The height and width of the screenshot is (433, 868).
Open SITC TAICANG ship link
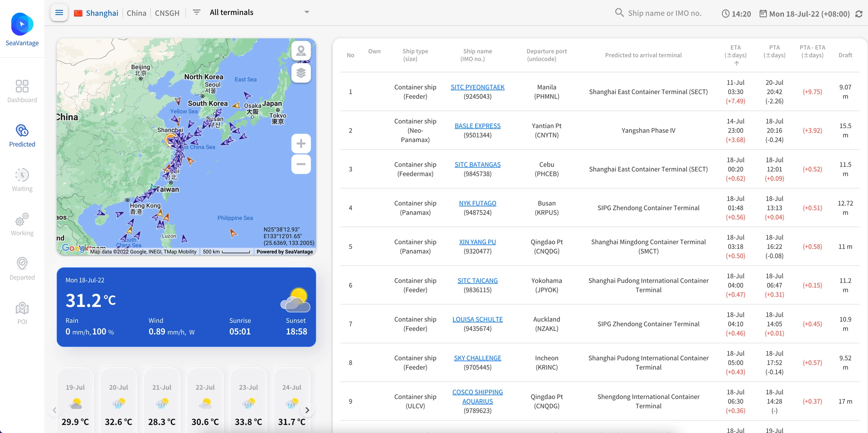478,280
